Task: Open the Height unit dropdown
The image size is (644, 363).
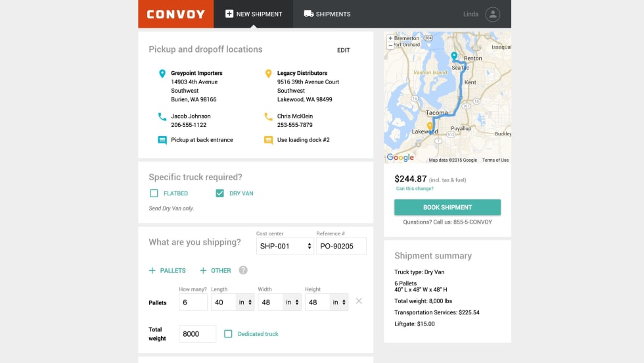Action: tap(338, 302)
